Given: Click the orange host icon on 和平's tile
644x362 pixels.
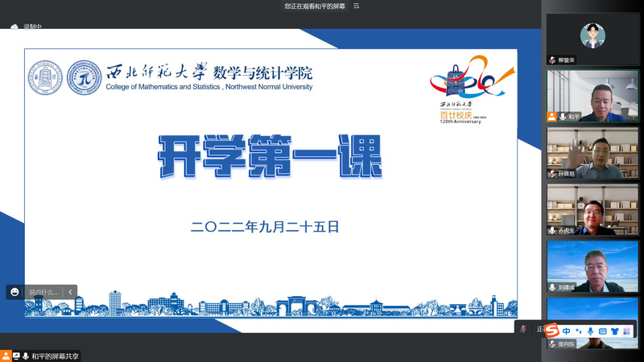Looking at the screenshot, I should click(552, 117).
